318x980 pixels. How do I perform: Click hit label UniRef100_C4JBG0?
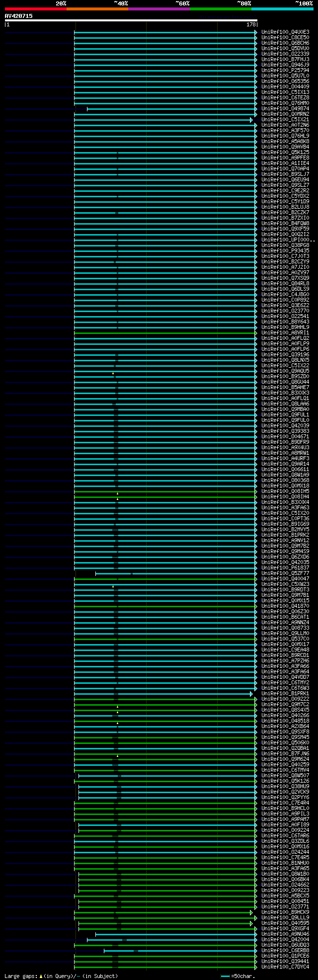[285, 294]
